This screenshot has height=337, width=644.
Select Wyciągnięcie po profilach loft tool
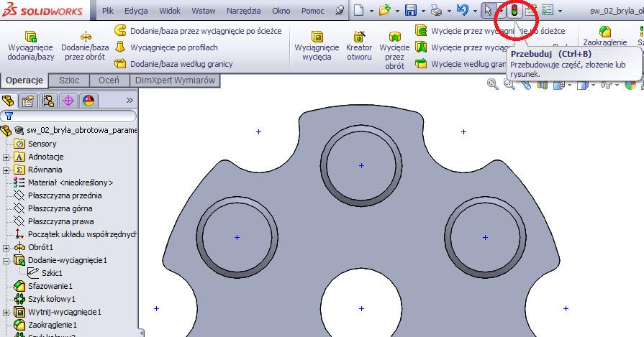(166, 47)
